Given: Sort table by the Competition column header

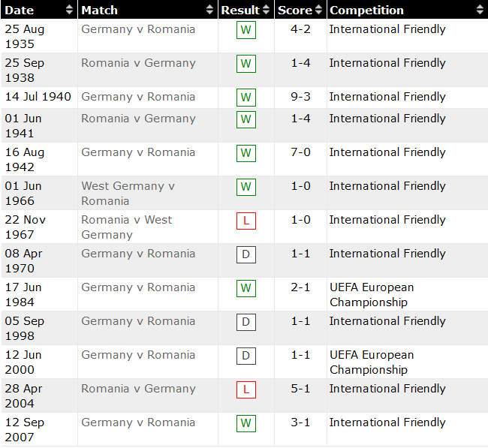Looking at the screenshot, I should pyautogui.click(x=366, y=10).
